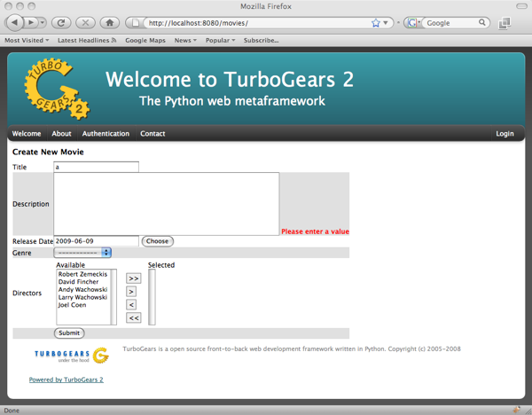Select Robert Zemeckis in Available list
Screen dimensions: 532x415
pyautogui.click(x=82, y=274)
